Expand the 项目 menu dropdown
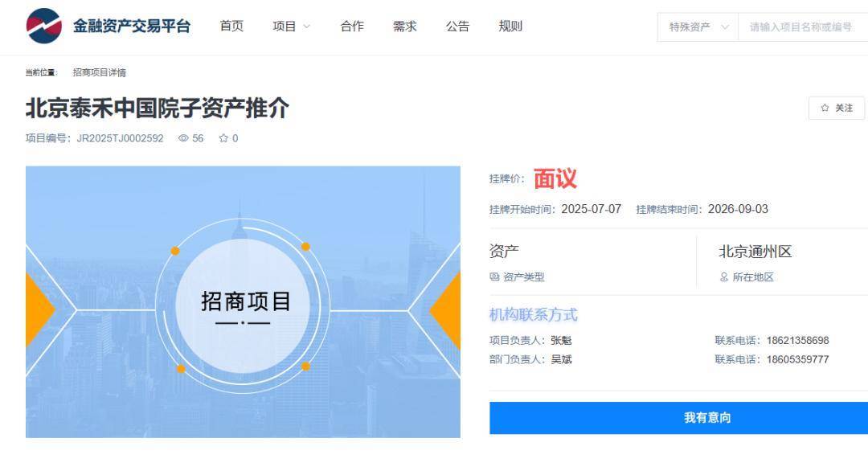 coord(291,26)
